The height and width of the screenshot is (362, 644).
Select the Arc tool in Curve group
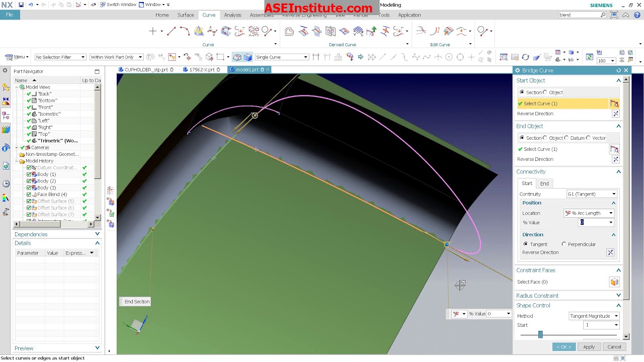coord(185,31)
